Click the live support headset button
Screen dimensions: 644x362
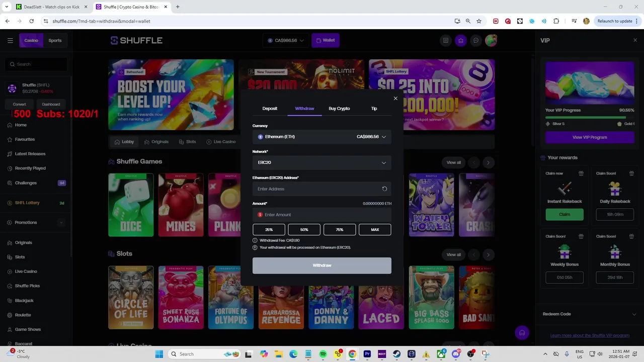pyautogui.click(x=522, y=332)
